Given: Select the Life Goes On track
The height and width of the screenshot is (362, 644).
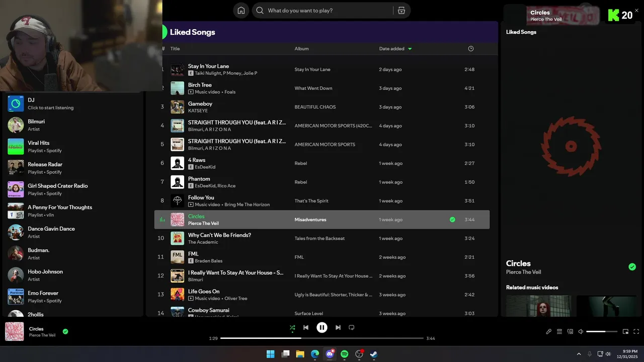Looking at the screenshot, I should (x=322, y=295).
